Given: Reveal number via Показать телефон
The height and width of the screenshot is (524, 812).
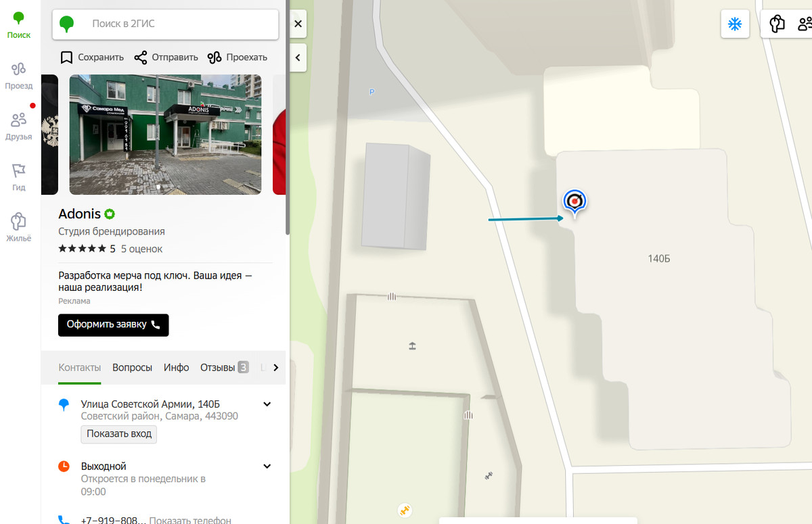Looking at the screenshot, I should click(190, 521).
